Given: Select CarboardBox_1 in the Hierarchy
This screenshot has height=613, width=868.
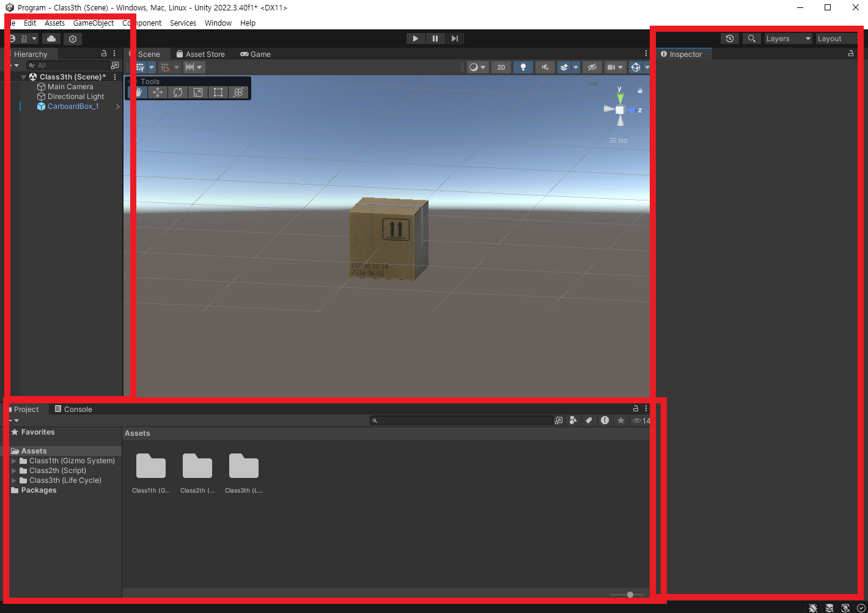Looking at the screenshot, I should [x=73, y=106].
